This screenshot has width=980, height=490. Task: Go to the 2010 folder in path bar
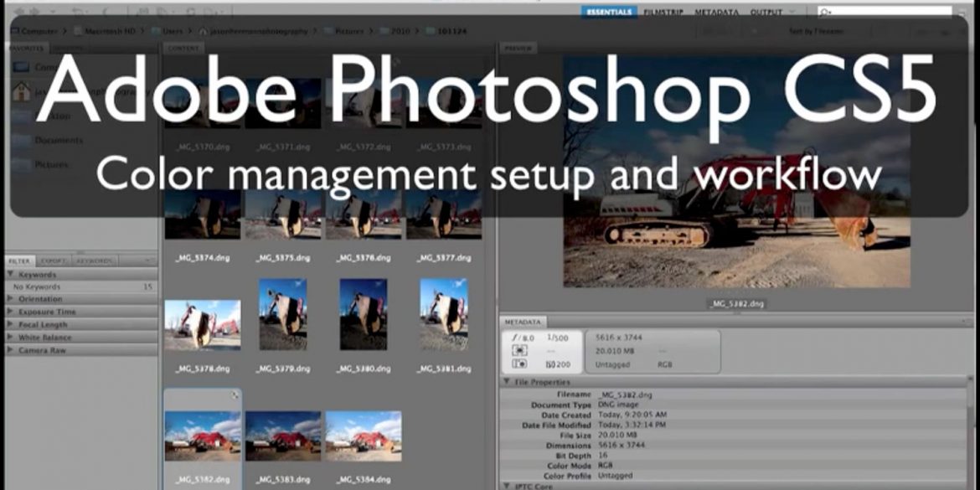[394, 31]
